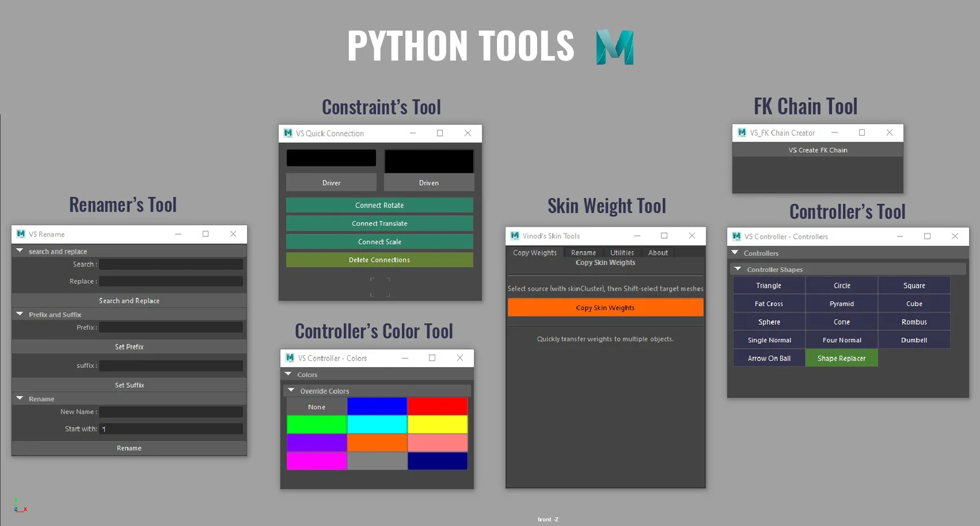
Task: Click the Maya icon on VS Controller Colors window
Action: click(x=289, y=358)
